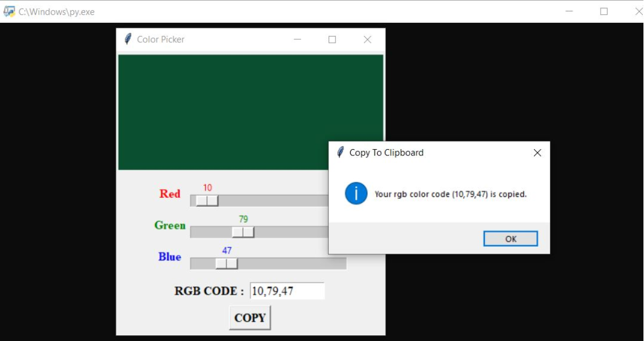This screenshot has height=341, width=644.
Task: Click the feather icon in Copy To Clipboard dialog
Action: tap(341, 153)
